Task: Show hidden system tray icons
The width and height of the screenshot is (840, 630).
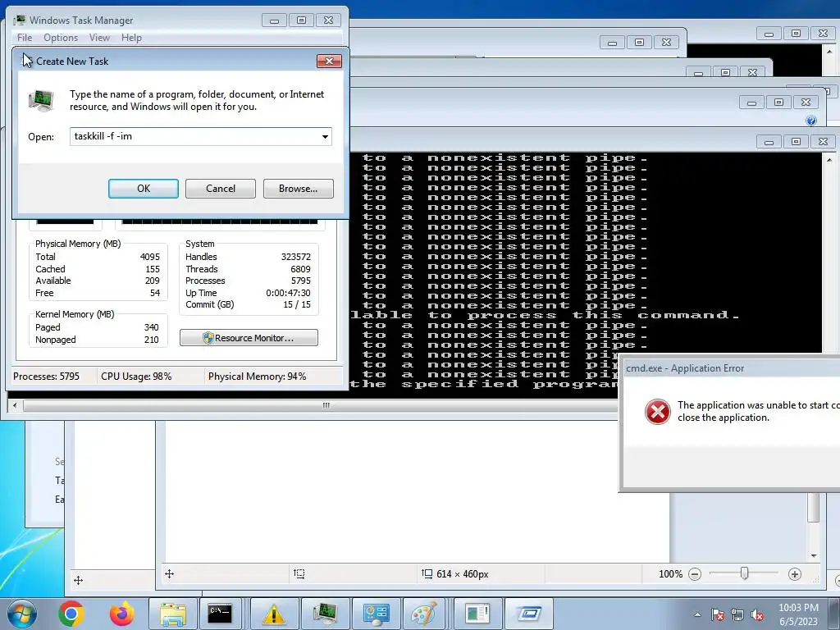Action: point(697,614)
